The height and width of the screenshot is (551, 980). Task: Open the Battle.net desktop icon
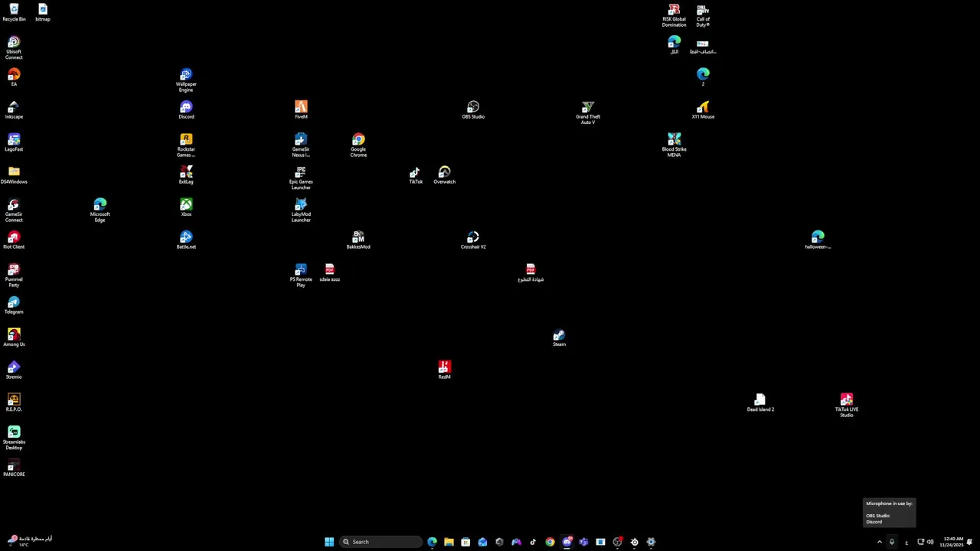(x=186, y=240)
